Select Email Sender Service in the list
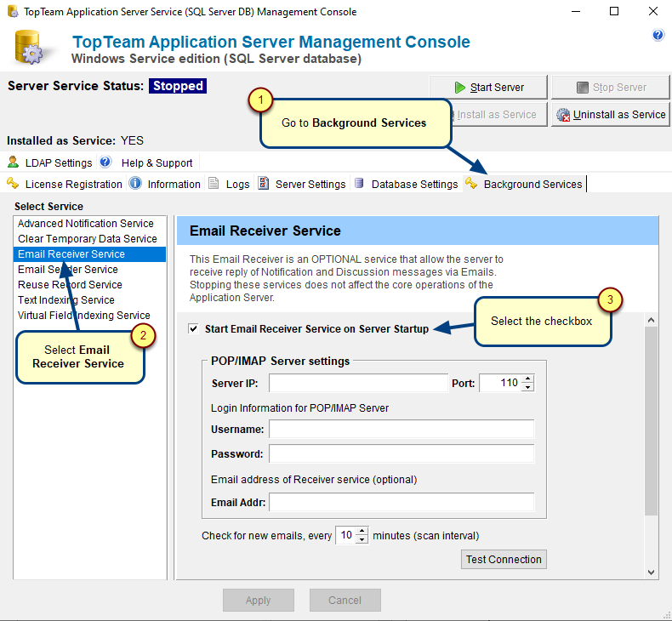672x621 pixels. pyautogui.click(x=89, y=270)
